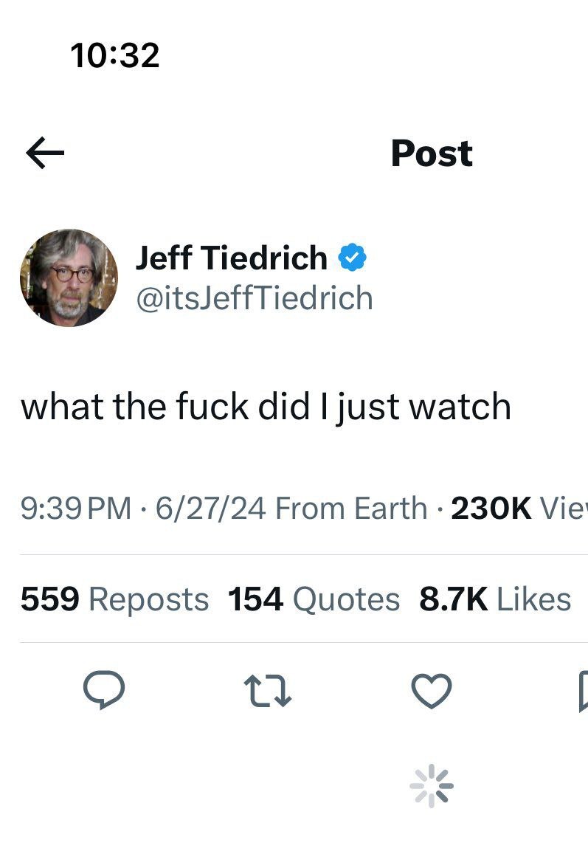The image size is (588, 868).
Task: Tap the 10:32 status bar clock
Action: pos(115,55)
